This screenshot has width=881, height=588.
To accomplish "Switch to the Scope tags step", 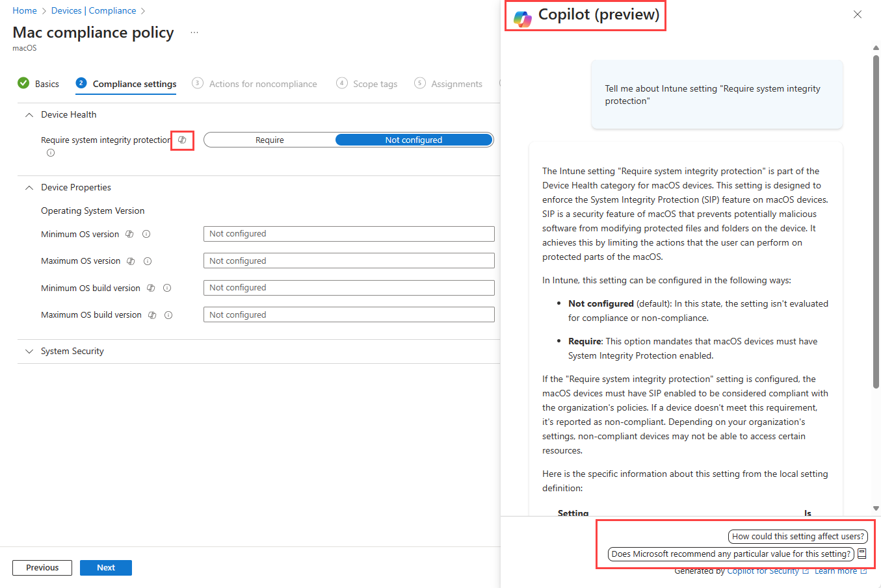I will (x=367, y=84).
